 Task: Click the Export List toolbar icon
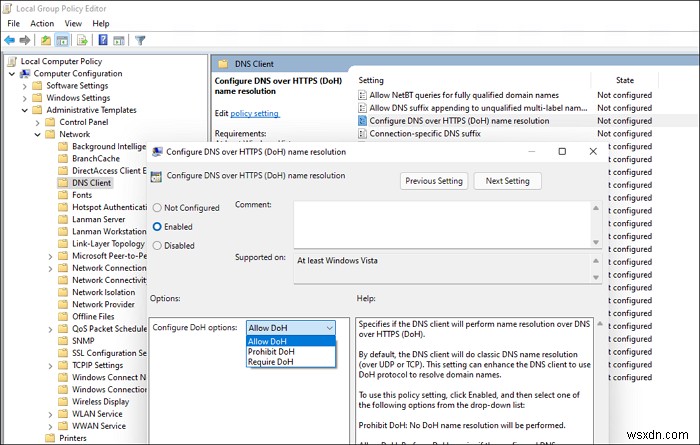(81, 41)
